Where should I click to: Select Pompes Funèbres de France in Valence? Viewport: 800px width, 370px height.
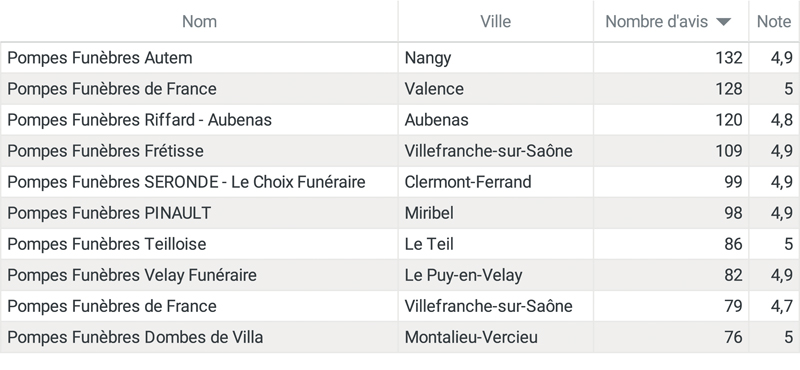pyautogui.click(x=400, y=89)
